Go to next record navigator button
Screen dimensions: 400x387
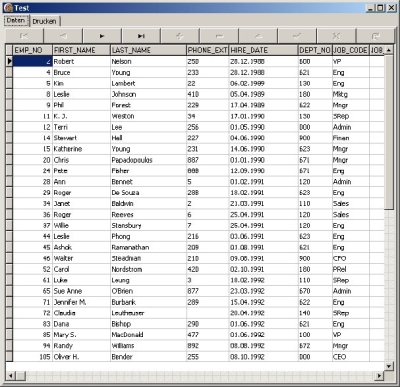point(102,36)
